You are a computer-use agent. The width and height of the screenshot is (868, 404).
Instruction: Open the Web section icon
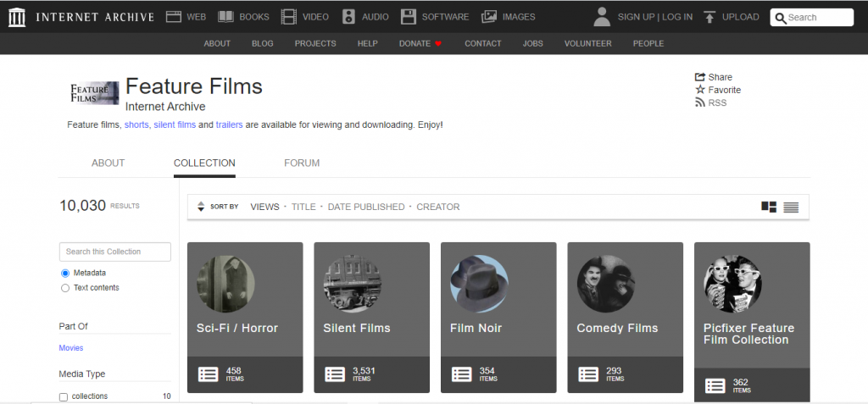pyautogui.click(x=174, y=17)
